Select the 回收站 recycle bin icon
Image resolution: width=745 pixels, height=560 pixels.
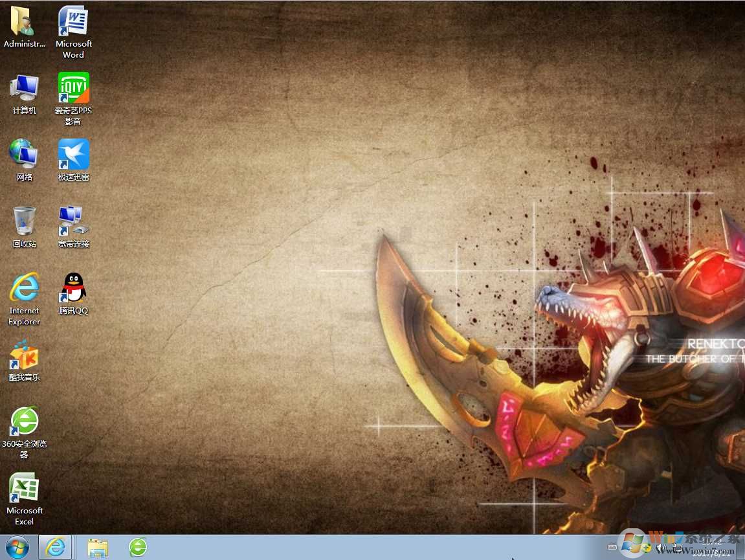tap(24, 227)
